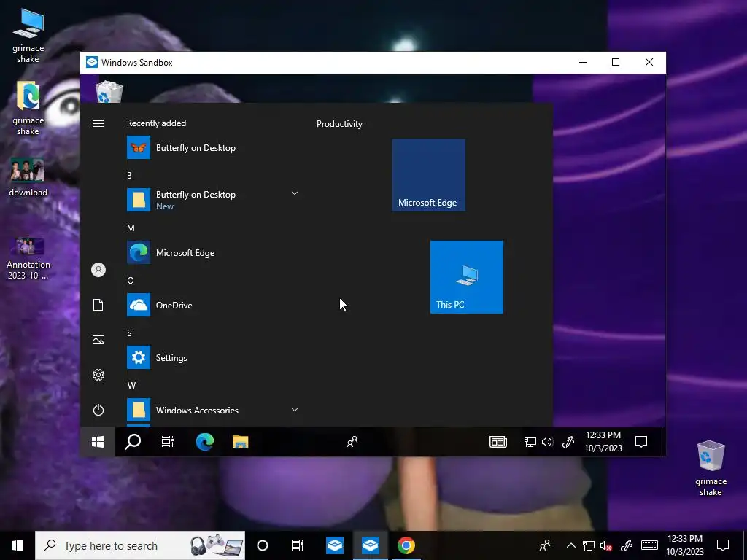Screen dimensions: 747x560
Task: Select grimace shake Recycle Bin on host desktop
Action: [711, 469]
